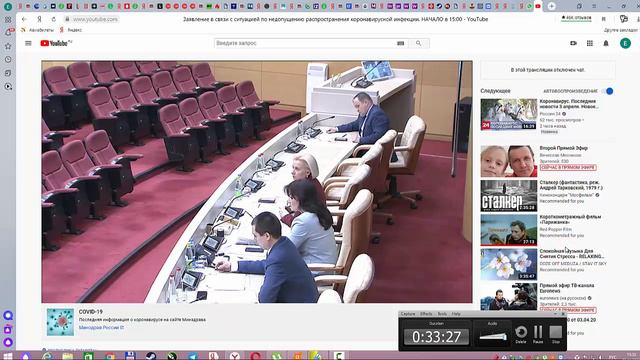This screenshot has width=640, height=360.
Task: Open the COVID-19 info panel image
Action: tap(60, 322)
